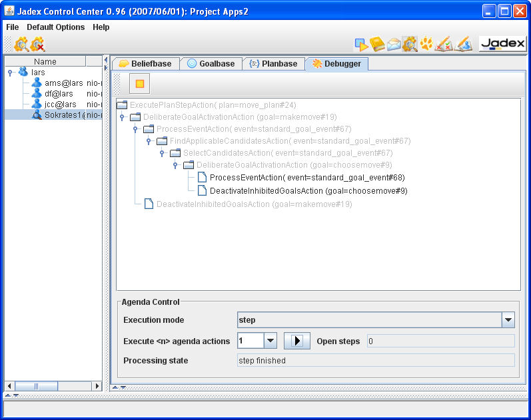Viewport: 531px width, 420px height.
Task: Click the agent list horizontal scrollbar thumb
Action: [36, 386]
